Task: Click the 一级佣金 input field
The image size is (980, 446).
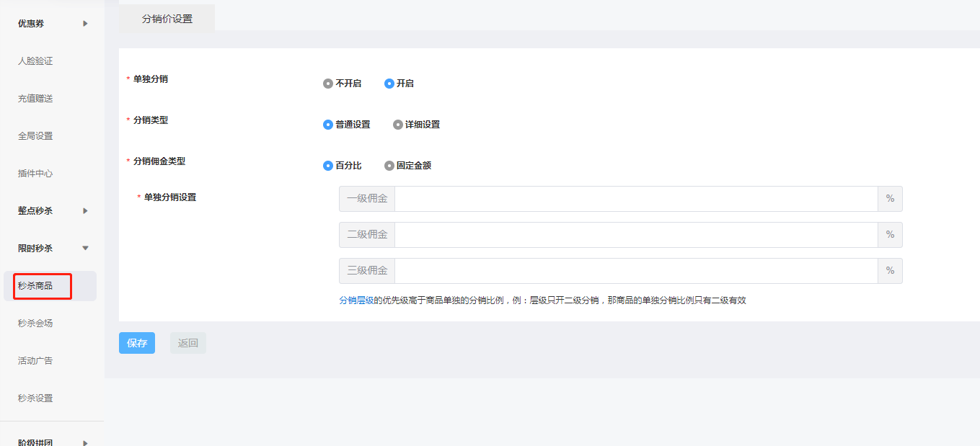Action: click(635, 199)
